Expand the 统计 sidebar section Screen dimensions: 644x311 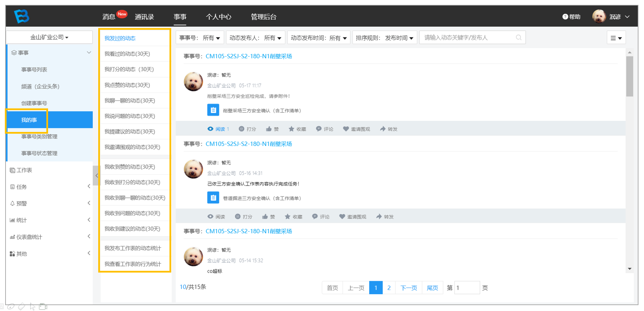[x=49, y=220]
